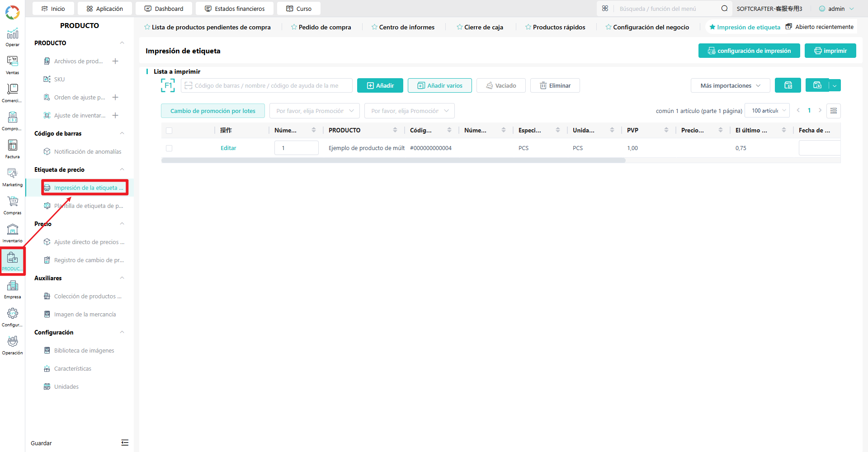Collapse the Etiqueta de precio section
The image size is (868, 452).
(122, 169)
